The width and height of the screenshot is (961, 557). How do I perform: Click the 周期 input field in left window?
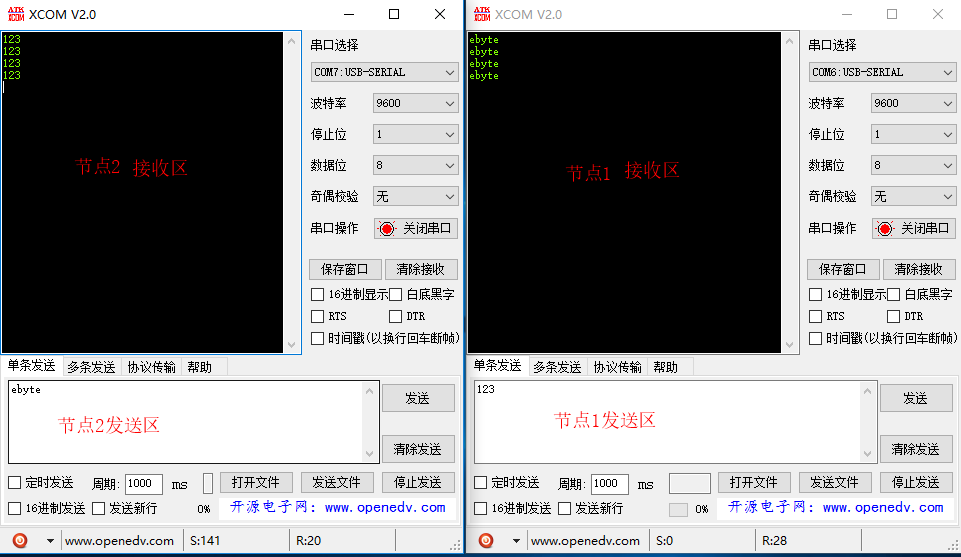coord(143,483)
